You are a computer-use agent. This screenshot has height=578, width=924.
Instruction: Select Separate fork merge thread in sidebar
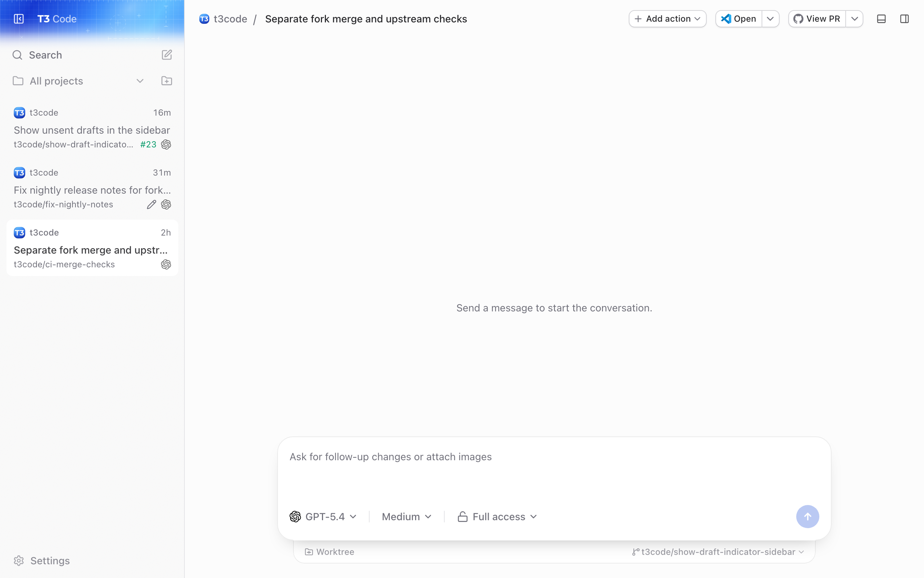(x=92, y=248)
